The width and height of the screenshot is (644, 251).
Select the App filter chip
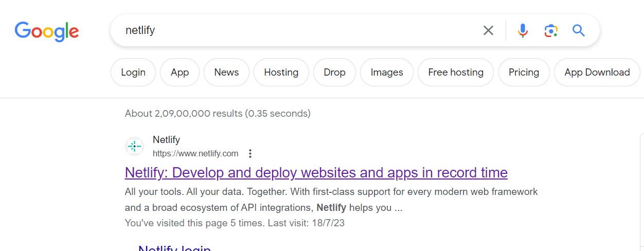[x=180, y=73]
